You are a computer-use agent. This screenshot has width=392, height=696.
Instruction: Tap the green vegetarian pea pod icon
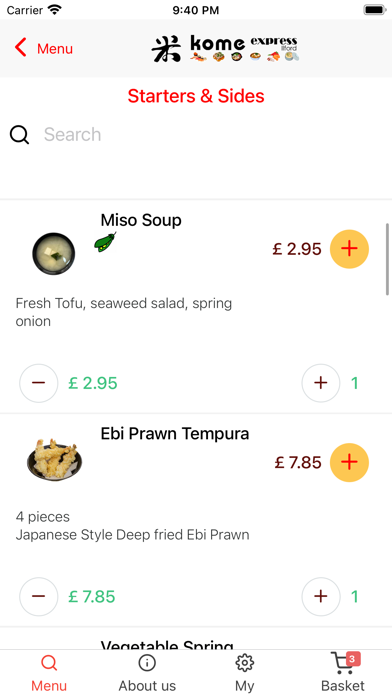pos(105,242)
